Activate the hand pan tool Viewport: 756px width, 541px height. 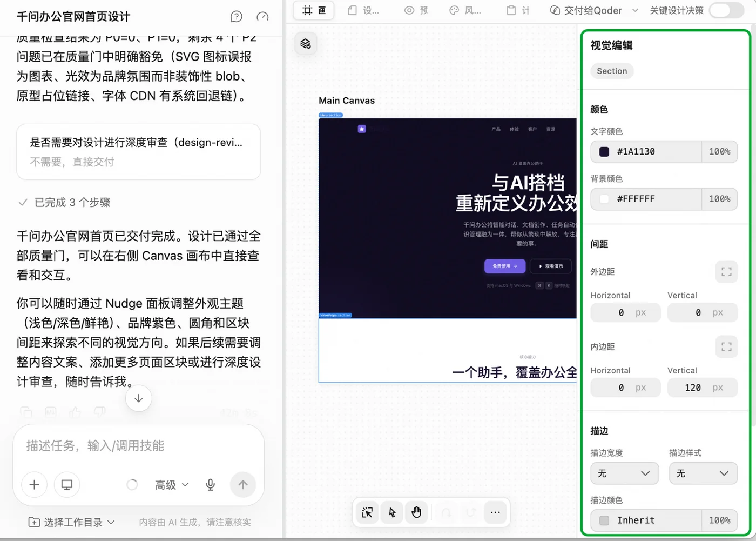(416, 512)
